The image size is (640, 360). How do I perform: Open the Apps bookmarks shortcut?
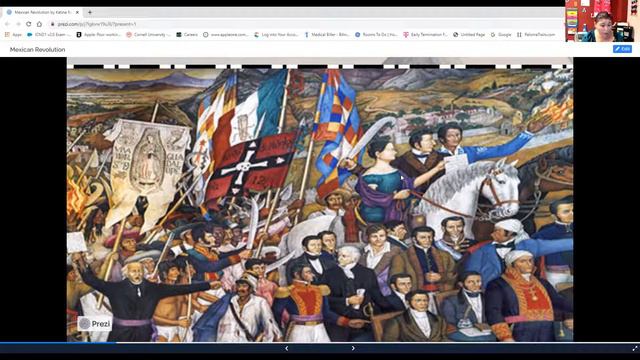[13, 35]
